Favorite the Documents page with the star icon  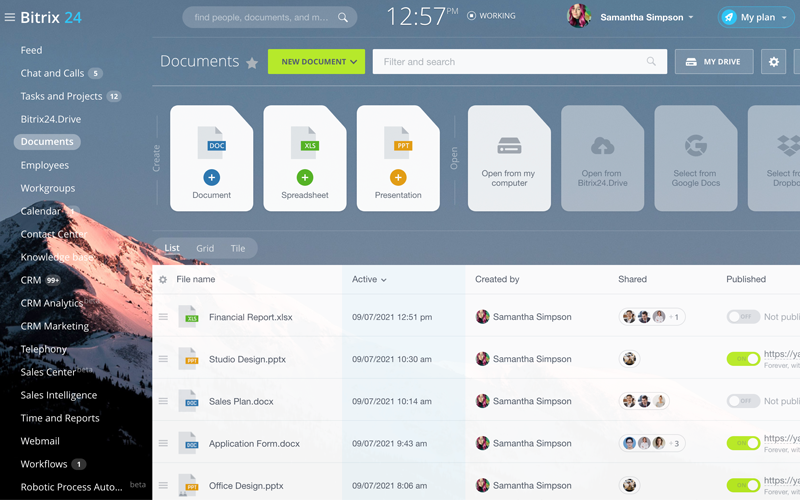[252, 63]
